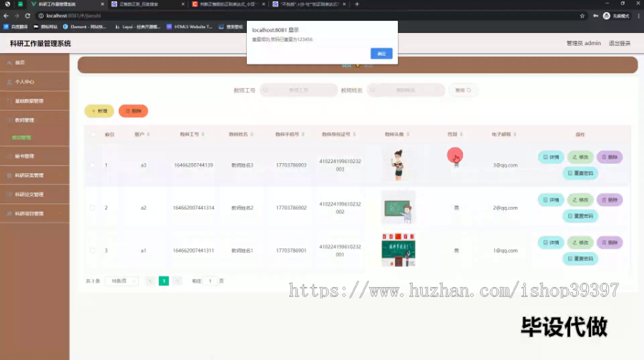Open a new browser tab with plus
The height and width of the screenshot is (360, 644).
pos(356,4)
